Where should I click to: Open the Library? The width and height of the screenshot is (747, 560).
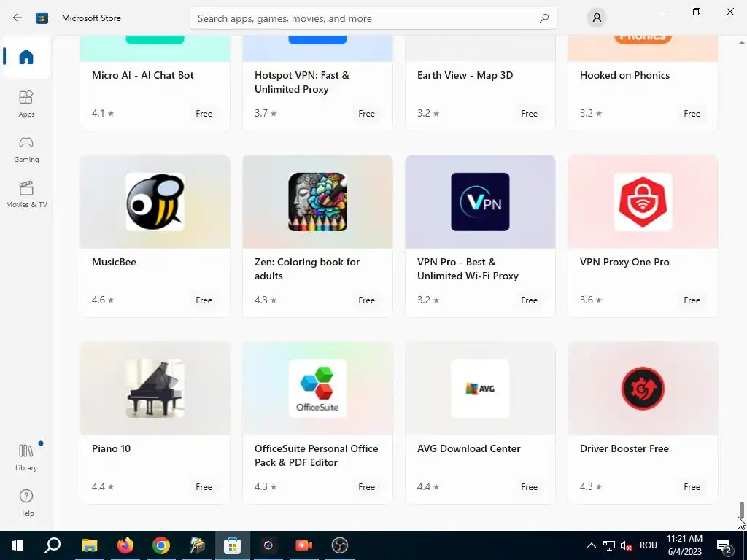[26, 458]
